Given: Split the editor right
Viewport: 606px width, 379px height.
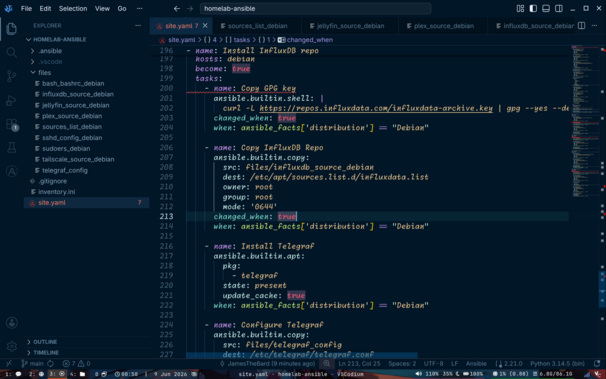Looking at the screenshot, I should point(581,25).
